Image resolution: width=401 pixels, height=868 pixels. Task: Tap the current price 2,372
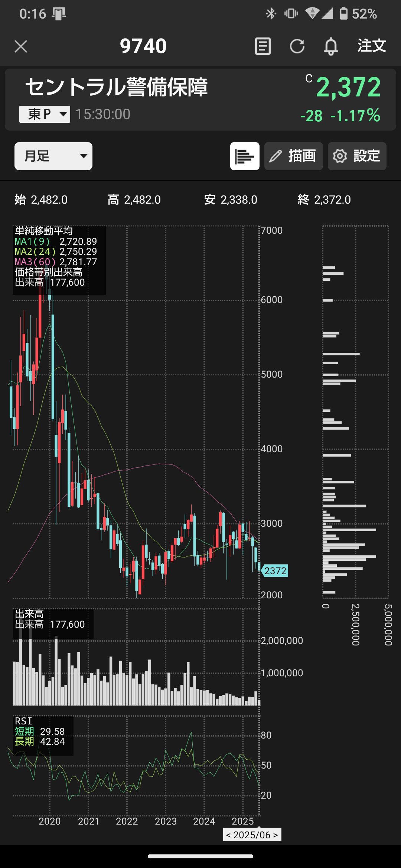tap(348, 88)
